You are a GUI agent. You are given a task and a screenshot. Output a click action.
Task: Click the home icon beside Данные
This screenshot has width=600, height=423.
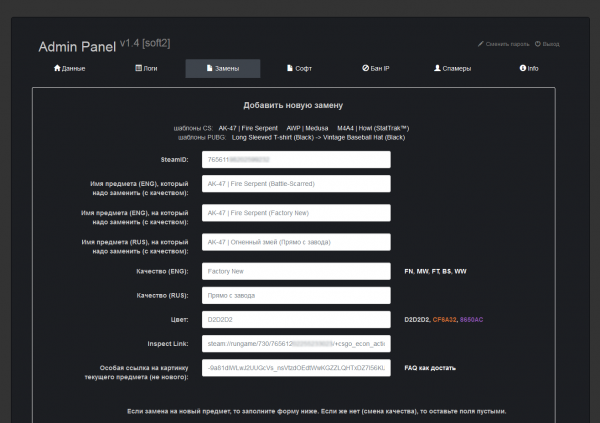coord(57,69)
